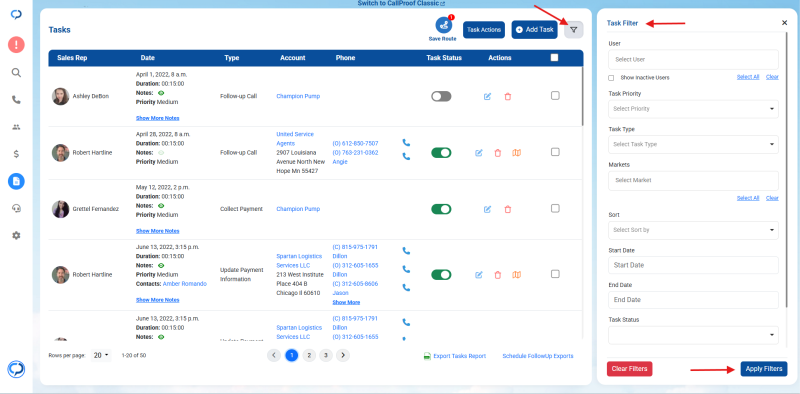Viewport: 800px width, 394px height.
Task: Edit Ashley DeBon's task with pencil icon
Action: coord(487,96)
